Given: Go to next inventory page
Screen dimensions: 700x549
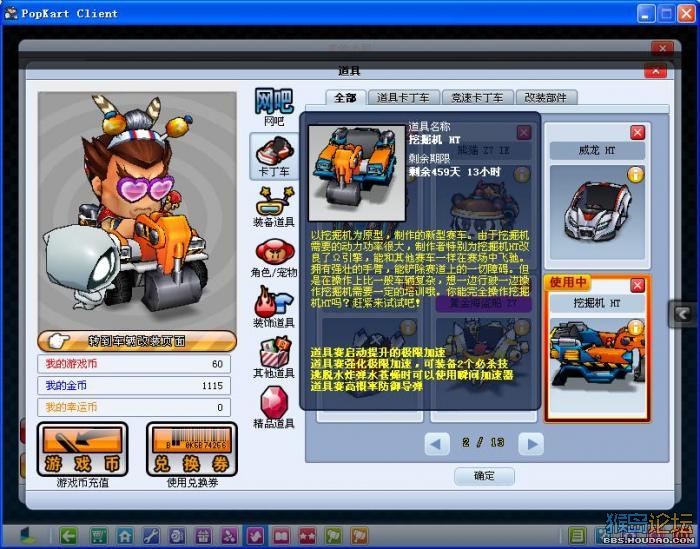Looking at the screenshot, I should coord(531,444).
